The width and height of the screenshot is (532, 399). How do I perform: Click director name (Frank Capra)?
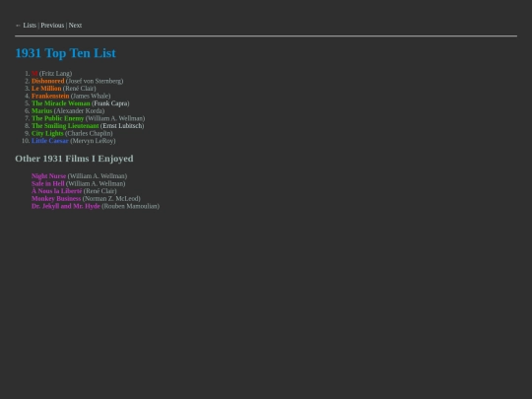tap(110, 103)
